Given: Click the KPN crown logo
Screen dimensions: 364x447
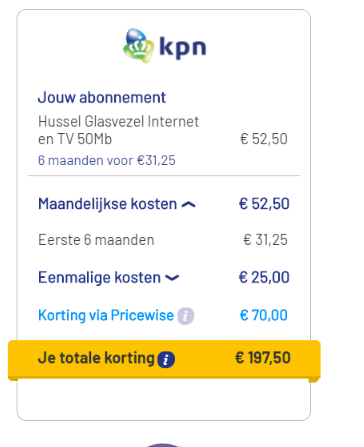Looking at the screenshot, I should click(138, 46).
